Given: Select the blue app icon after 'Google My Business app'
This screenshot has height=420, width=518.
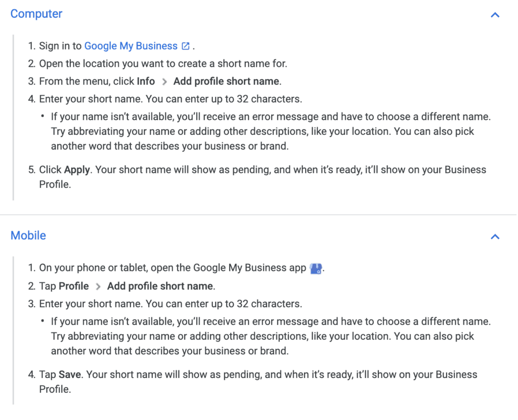Looking at the screenshot, I should (x=315, y=268).
